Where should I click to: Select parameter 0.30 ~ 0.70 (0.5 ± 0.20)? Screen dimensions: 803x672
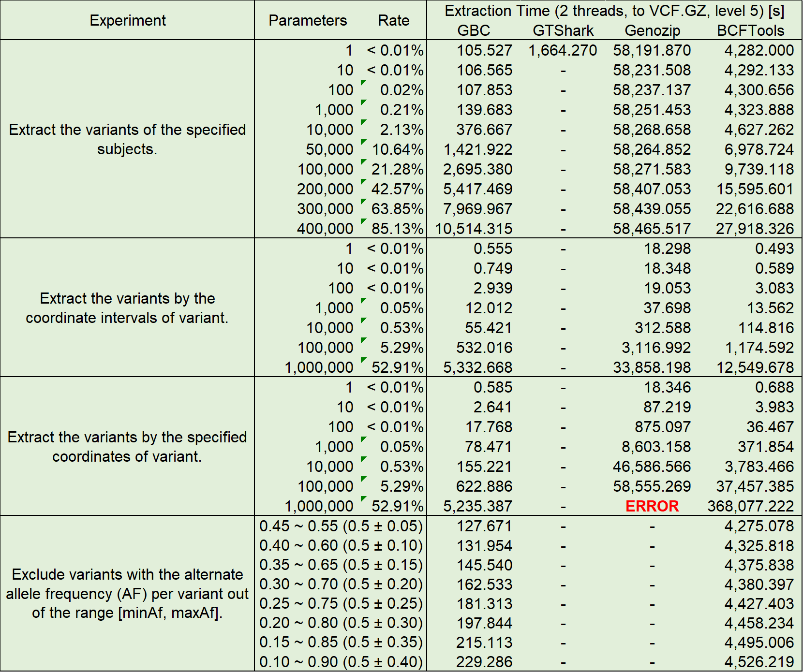341,584
